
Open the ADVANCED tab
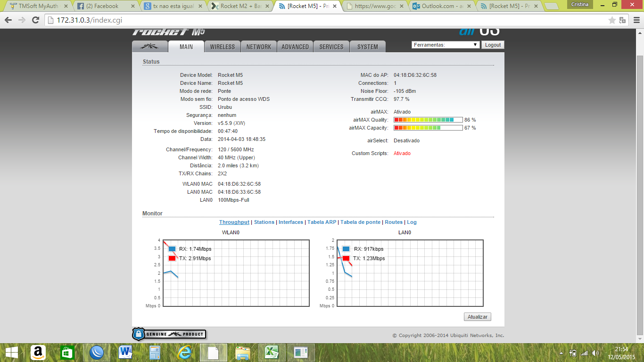pyautogui.click(x=295, y=47)
